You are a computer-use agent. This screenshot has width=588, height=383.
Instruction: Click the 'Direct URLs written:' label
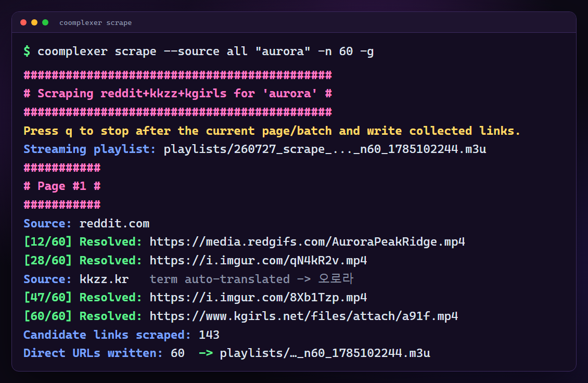pyautogui.click(x=93, y=353)
